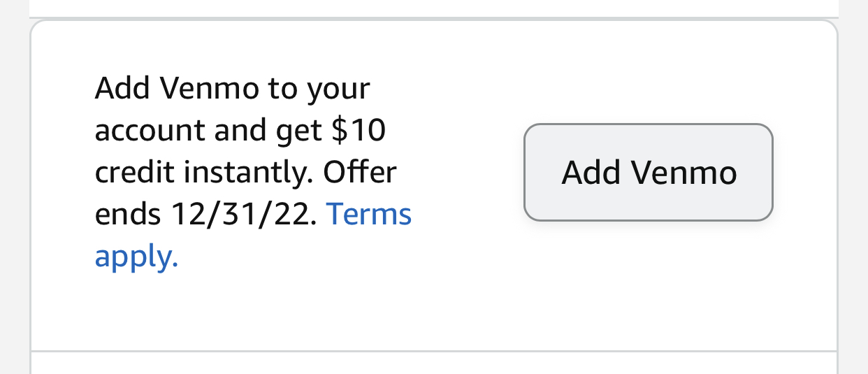The image size is (868, 374).
Task: Click the "account and get $10" text line
Action: [240, 131]
